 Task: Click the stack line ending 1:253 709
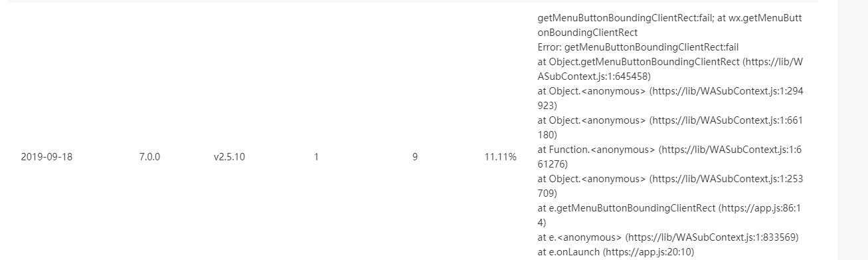(670, 186)
